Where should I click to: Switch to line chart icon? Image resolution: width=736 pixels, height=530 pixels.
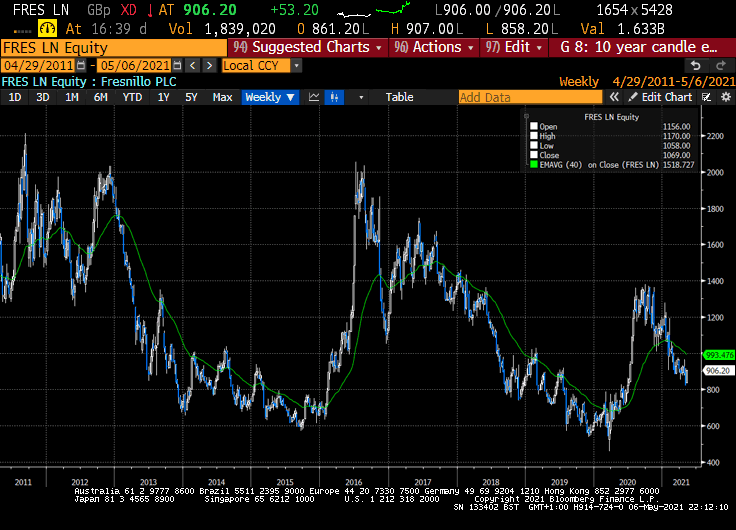coord(314,97)
